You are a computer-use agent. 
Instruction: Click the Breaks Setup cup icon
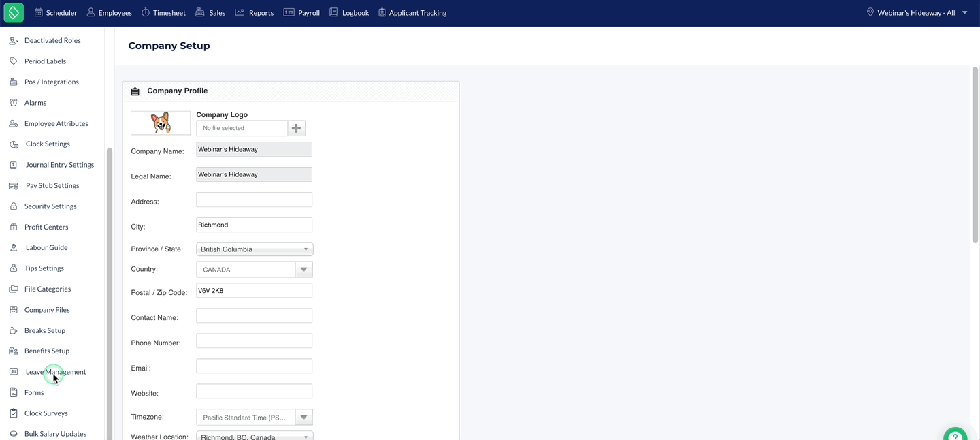(x=14, y=330)
